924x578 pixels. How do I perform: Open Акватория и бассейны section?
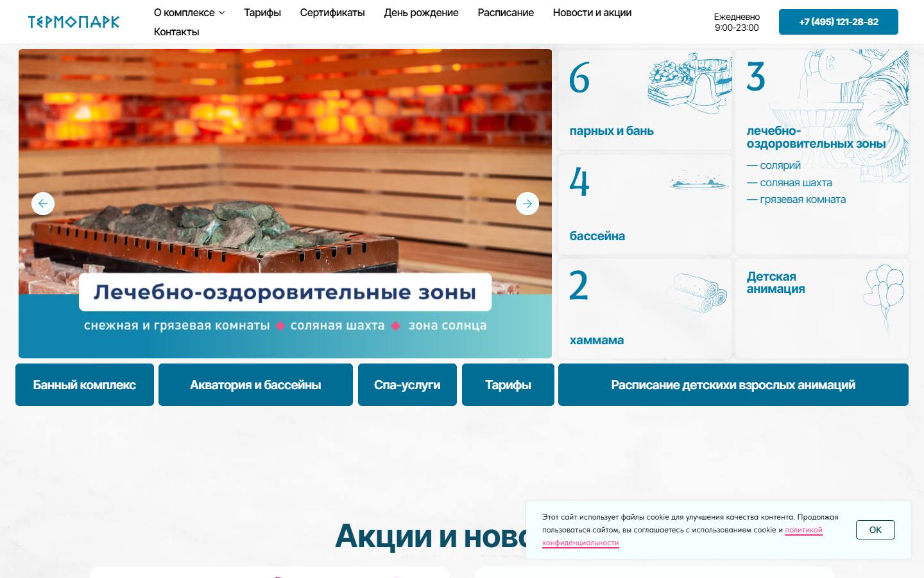click(x=255, y=385)
